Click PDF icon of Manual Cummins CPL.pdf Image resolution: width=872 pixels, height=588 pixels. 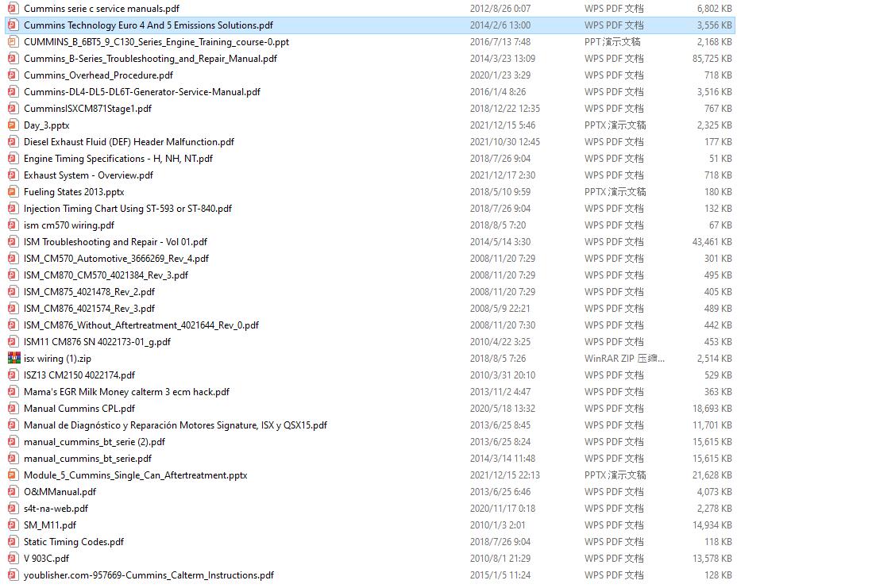pyautogui.click(x=12, y=409)
